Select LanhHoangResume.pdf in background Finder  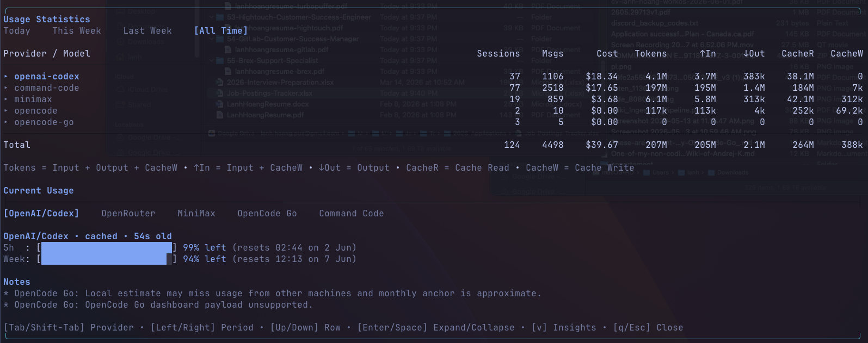pos(266,115)
